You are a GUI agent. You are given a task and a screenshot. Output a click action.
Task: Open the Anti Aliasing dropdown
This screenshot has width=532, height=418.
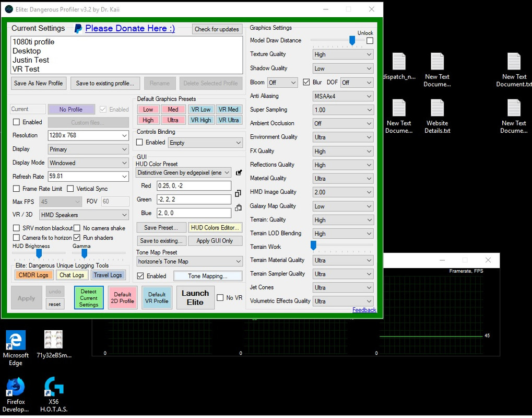click(x=343, y=96)
